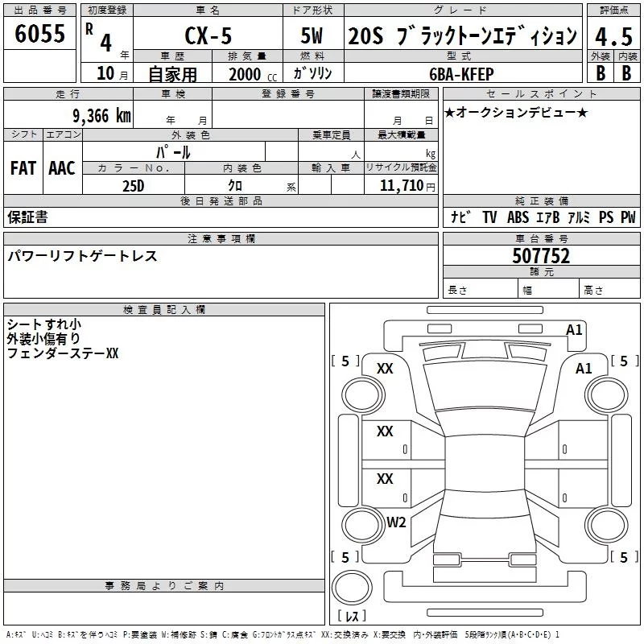Screen dimensions: 644x644
Task: Click the car roof panel in diagram
Action: tap(485, 462)
